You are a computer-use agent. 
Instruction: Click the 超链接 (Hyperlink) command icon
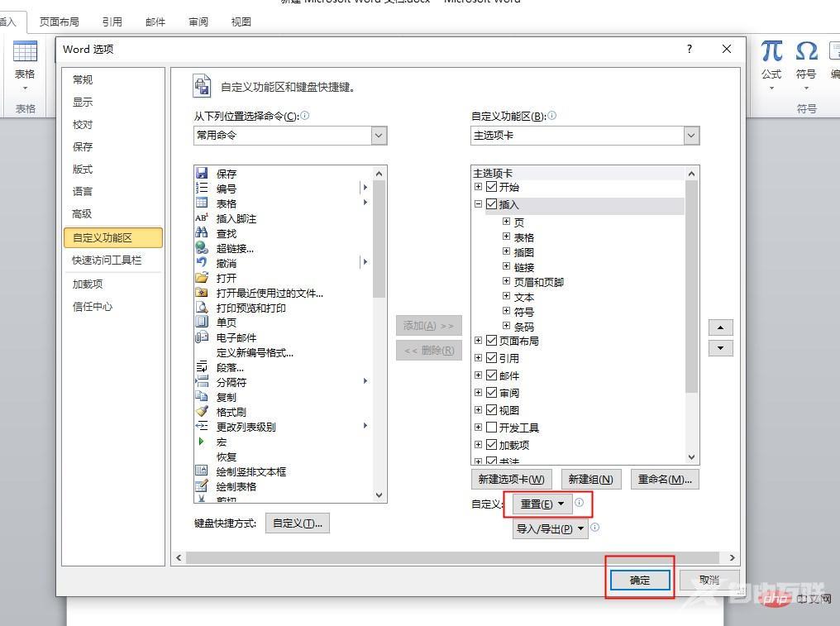click(201, 247)
